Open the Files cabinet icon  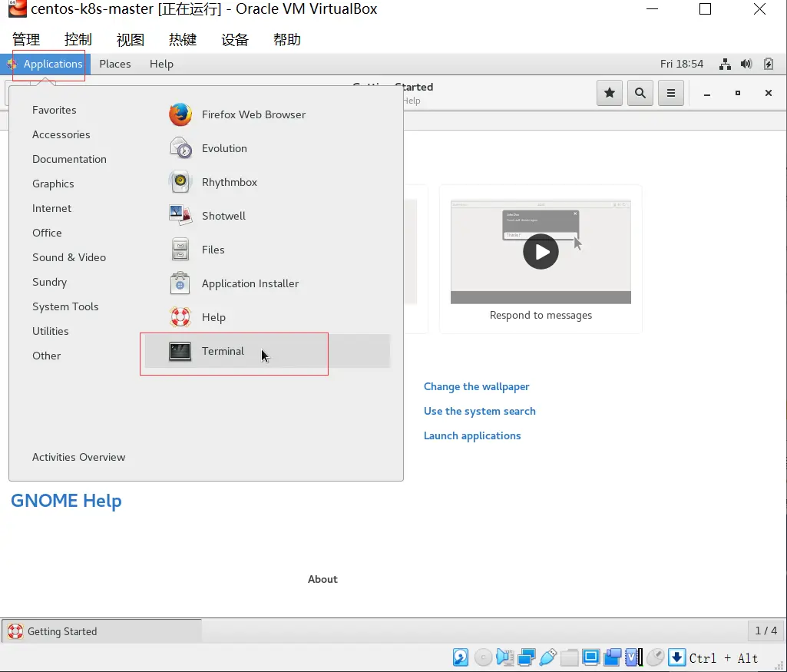point(180,250)
